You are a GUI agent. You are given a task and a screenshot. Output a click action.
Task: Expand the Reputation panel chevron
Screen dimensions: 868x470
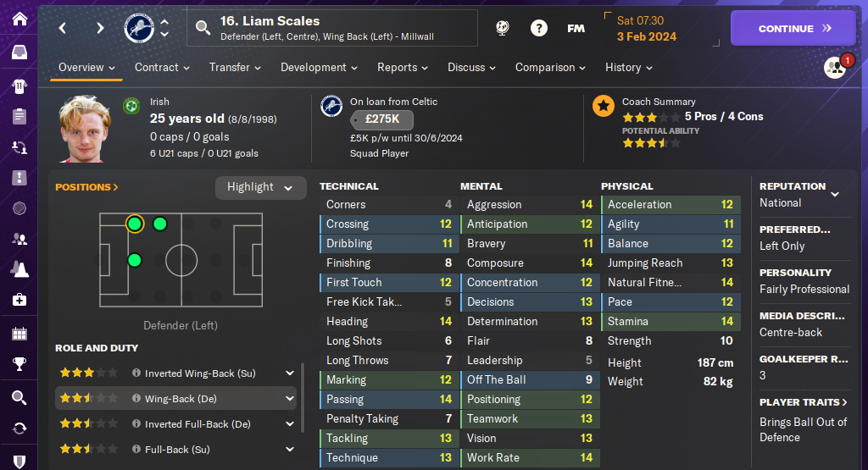835,194
